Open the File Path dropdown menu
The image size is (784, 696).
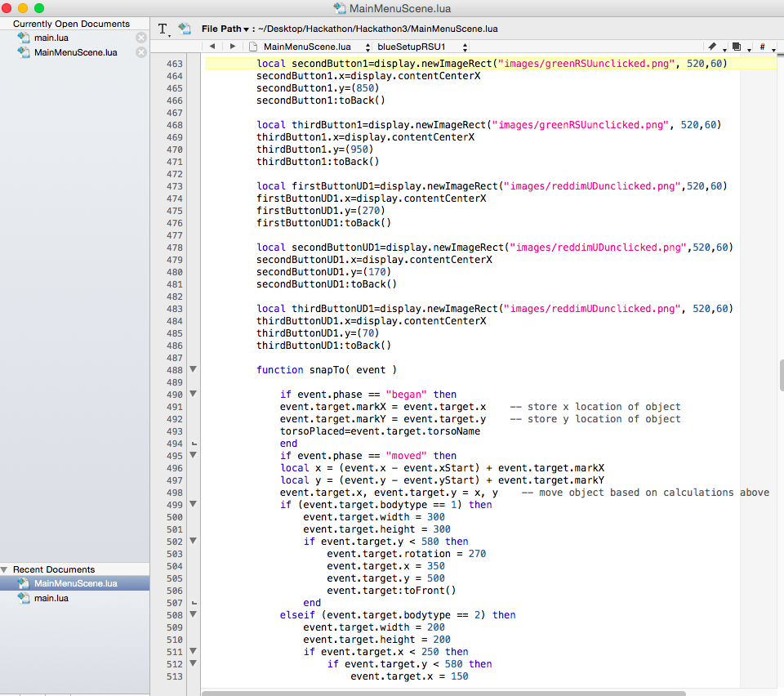(x=225, y=29)
